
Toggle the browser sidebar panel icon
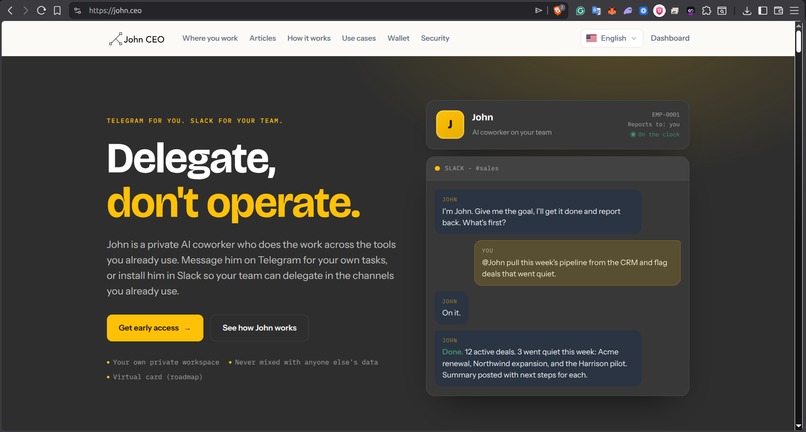click(763, 10)
